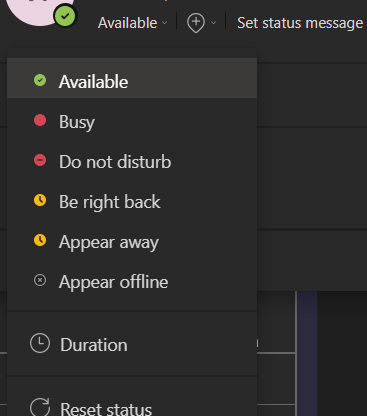
Task: Open the work location pin icon
Action: pyautogui.click(x=196, y=23)
